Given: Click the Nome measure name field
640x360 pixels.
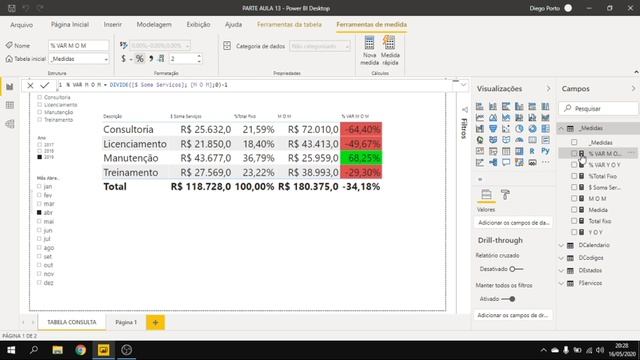Looking at the screenshot, I should tap(79, 45).
